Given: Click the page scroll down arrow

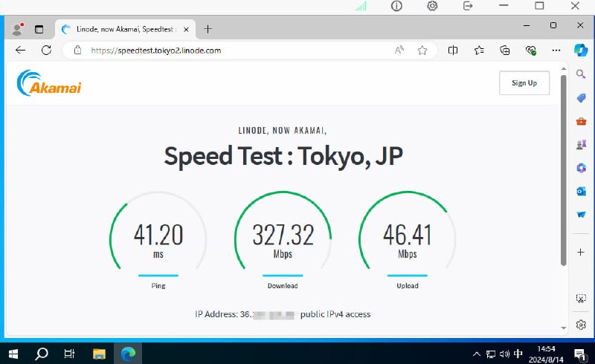Looking at the screenshot, I should (564, 328).
